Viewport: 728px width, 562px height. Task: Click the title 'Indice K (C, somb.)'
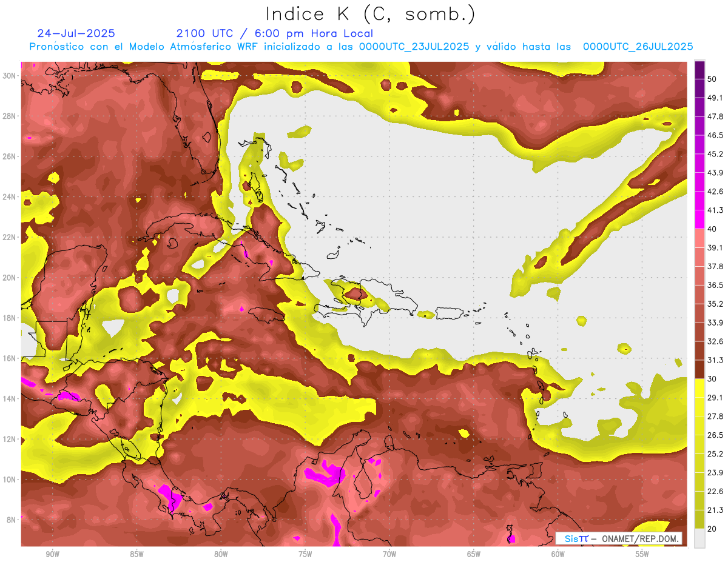[x=370, y=14]
